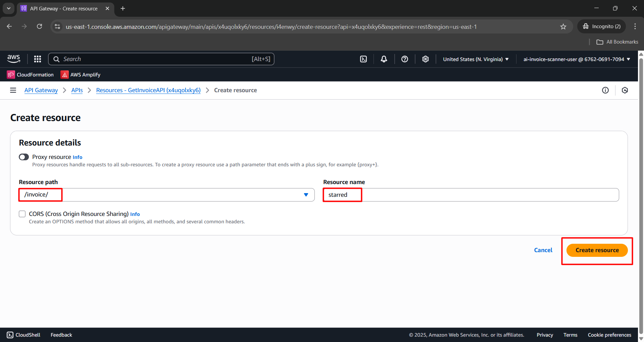Screen dimensions: 644x342
Task: Enable the Proxy resource toggle
Action: (23, 157)
